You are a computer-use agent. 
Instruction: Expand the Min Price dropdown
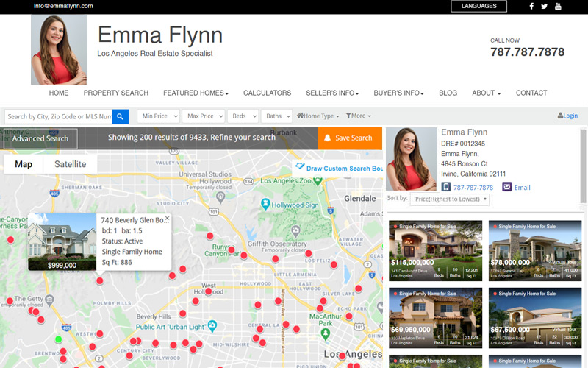click(158, 116)
